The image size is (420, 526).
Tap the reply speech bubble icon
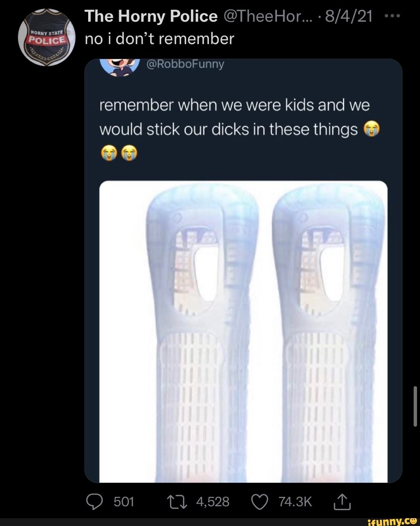[x=94, y=502]
